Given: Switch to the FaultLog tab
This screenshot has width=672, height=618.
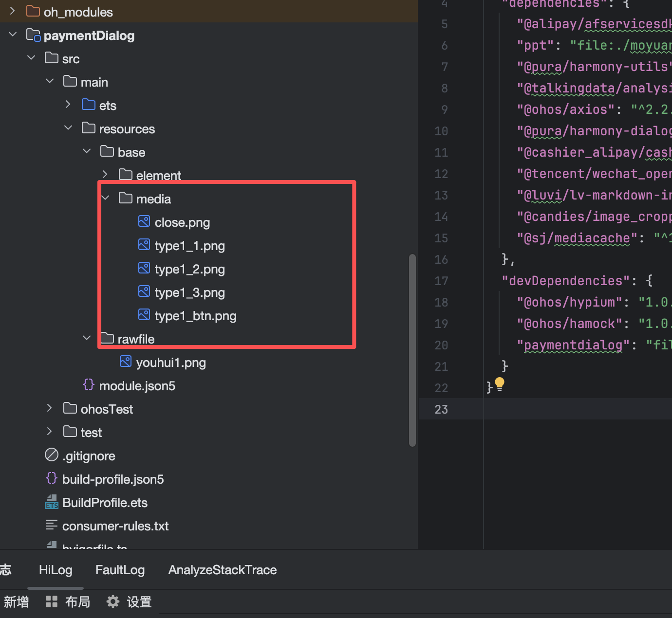Looking at the screenshot, I should pyautogui.click(x=120, y=570).
